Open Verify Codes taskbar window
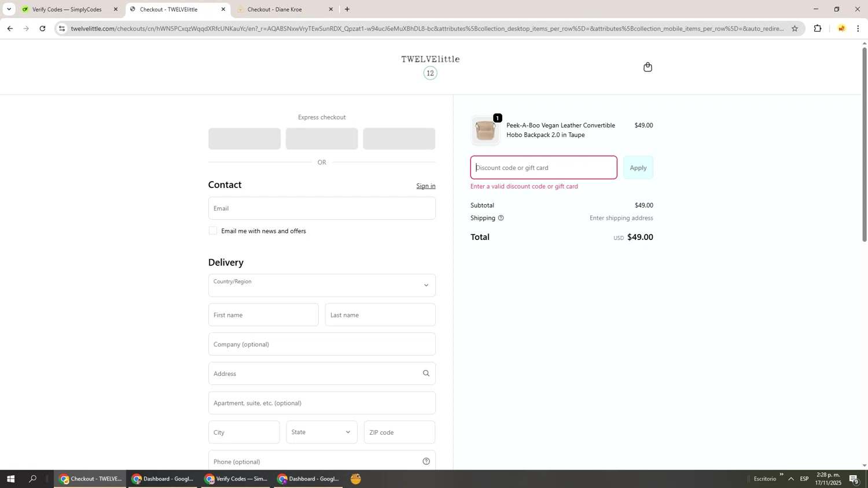Screen dimensions: 868x488 [x=236, y=479]
